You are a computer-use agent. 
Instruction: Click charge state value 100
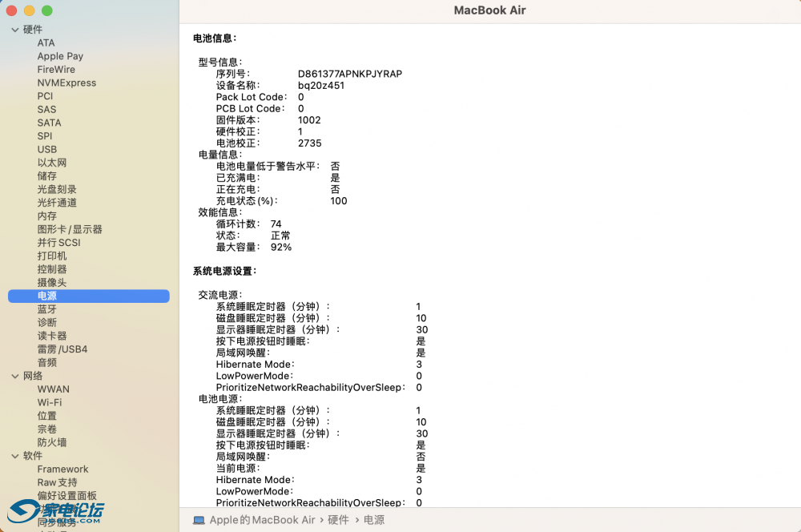339,201
